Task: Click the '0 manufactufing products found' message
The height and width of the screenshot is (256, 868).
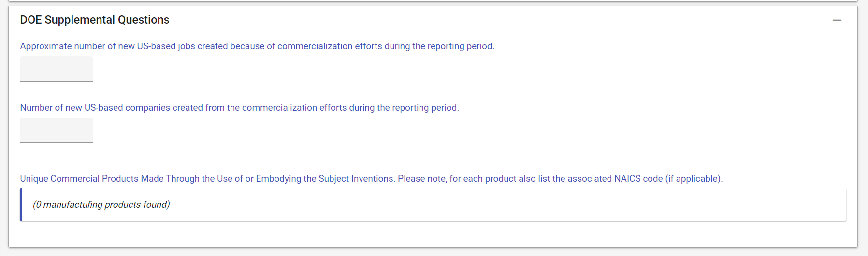Action: (x=101, y=205)
